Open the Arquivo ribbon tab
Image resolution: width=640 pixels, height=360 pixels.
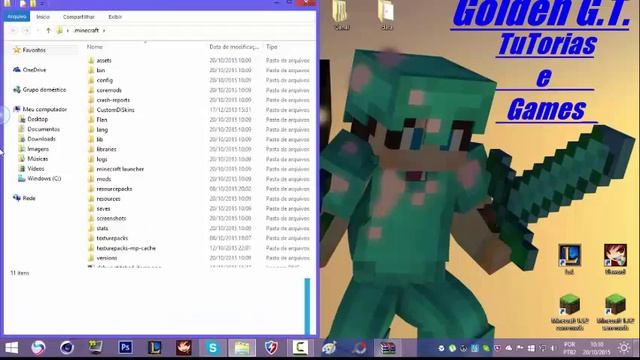(x=17, y=17)
